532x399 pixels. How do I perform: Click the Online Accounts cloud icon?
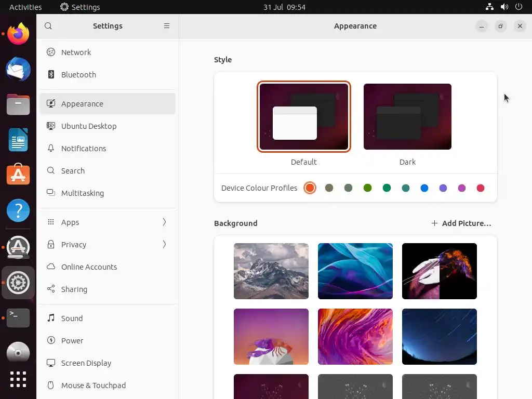coord(51,267)
